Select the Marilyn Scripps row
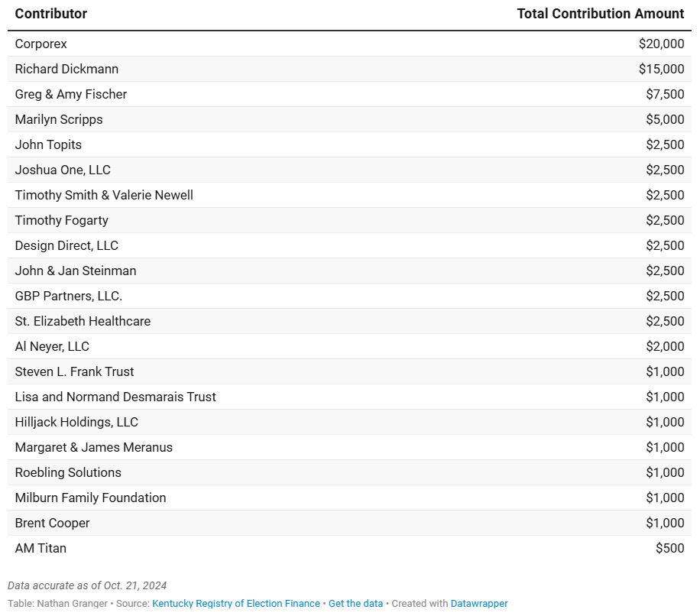This screenshot has height=616, width=700. [x=59, y=120]
